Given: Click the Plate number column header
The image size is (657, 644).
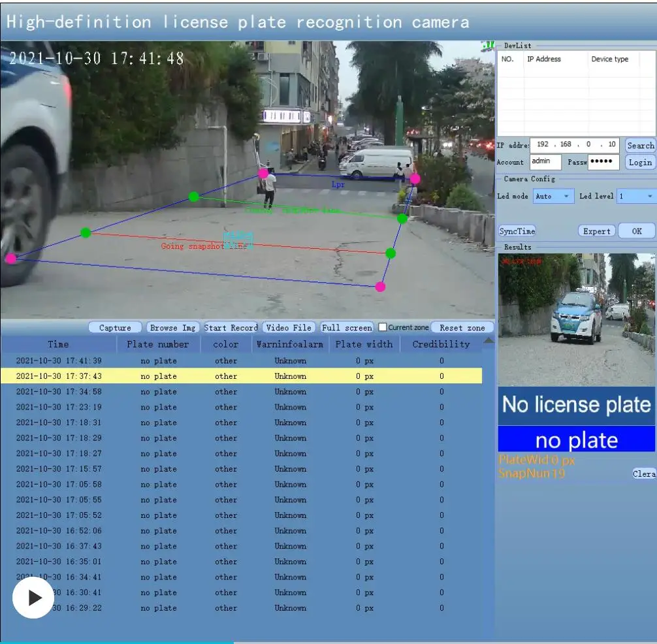Looking at the screenshot, I should (158, 344).
